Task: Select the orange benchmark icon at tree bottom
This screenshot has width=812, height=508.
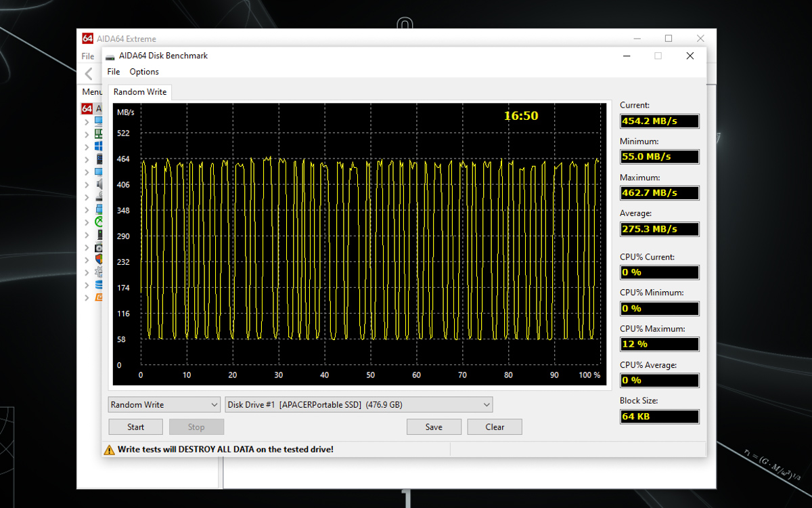Action: [98, 297]
